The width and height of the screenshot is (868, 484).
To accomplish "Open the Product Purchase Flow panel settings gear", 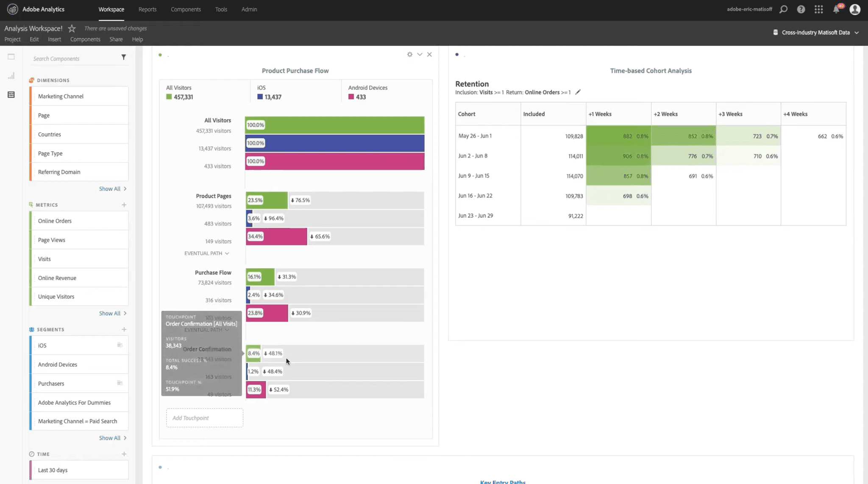I will coord(409,54).
